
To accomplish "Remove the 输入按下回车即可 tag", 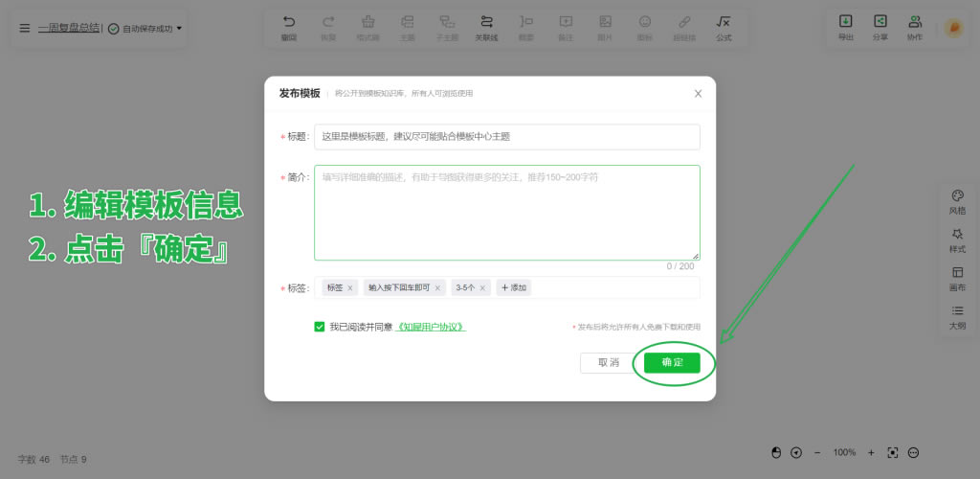I will (x=437, y=288).
